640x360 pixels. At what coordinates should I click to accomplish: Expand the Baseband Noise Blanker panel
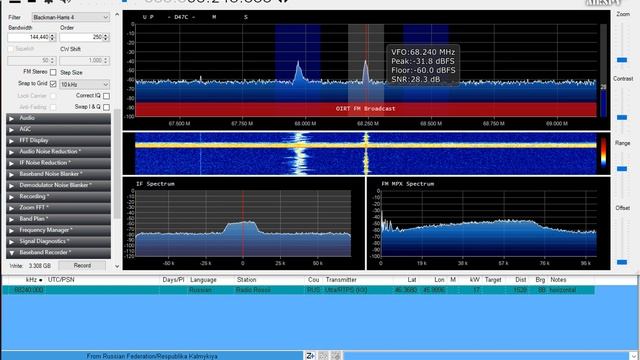(58, 174)
